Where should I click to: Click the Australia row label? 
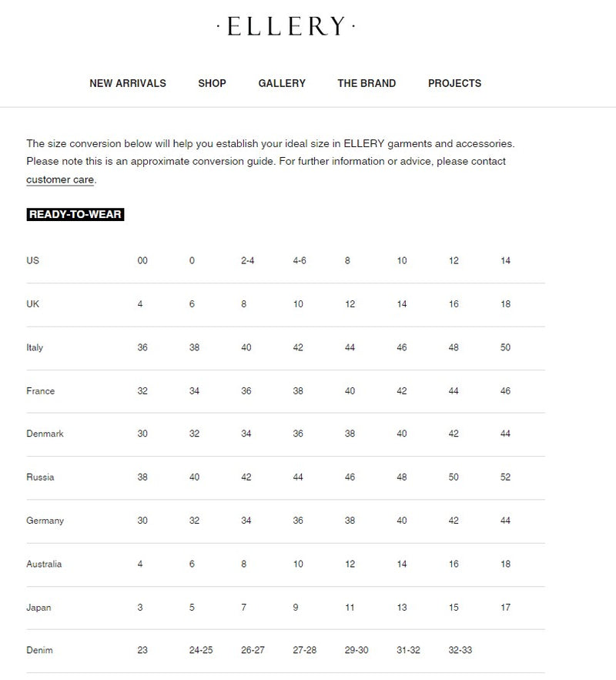pos(44,564)
